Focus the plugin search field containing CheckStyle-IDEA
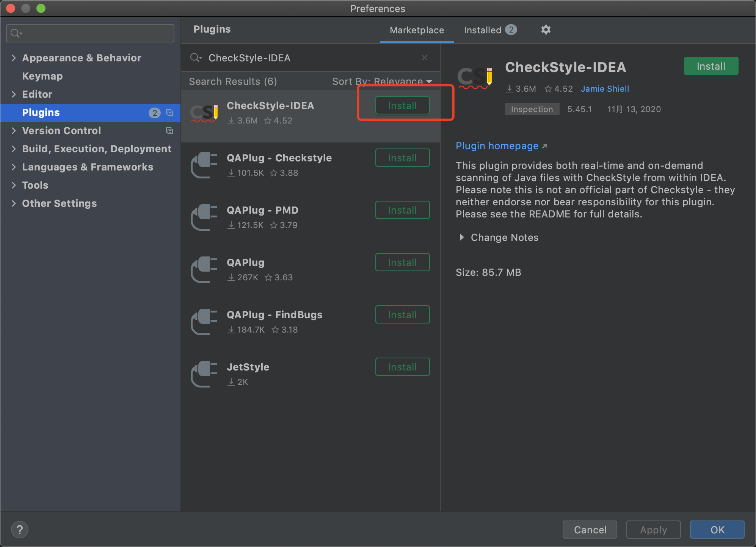Viewport: 756px width, 547px height. (x=311, y=58)
